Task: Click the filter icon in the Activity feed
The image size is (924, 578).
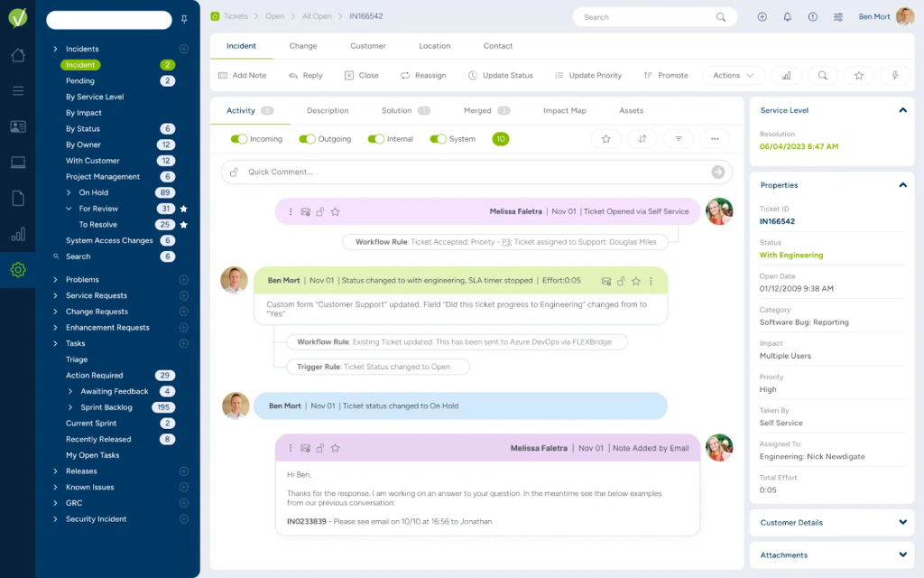Action: (x=679, y=137)
